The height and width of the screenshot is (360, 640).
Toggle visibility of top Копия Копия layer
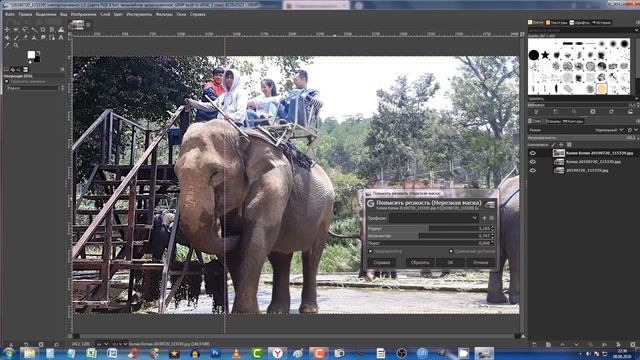[x=533, y=153]
